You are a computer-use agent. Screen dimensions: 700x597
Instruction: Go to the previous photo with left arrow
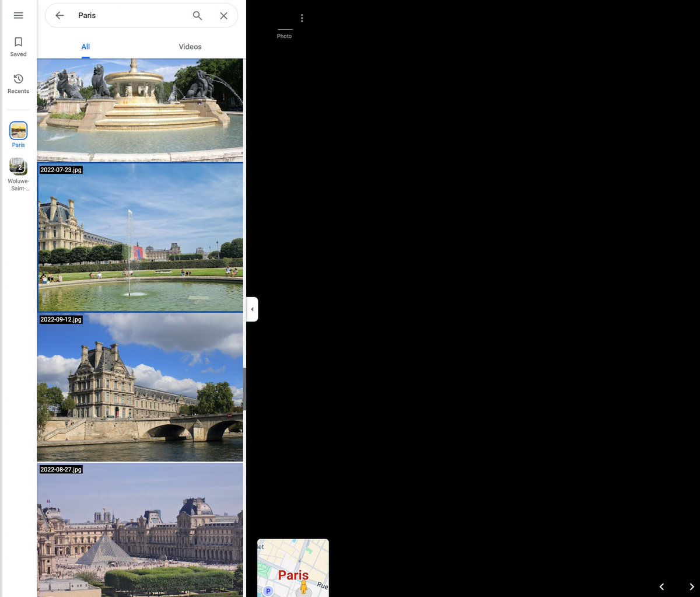pyautogui.click(x=661, y=586)
